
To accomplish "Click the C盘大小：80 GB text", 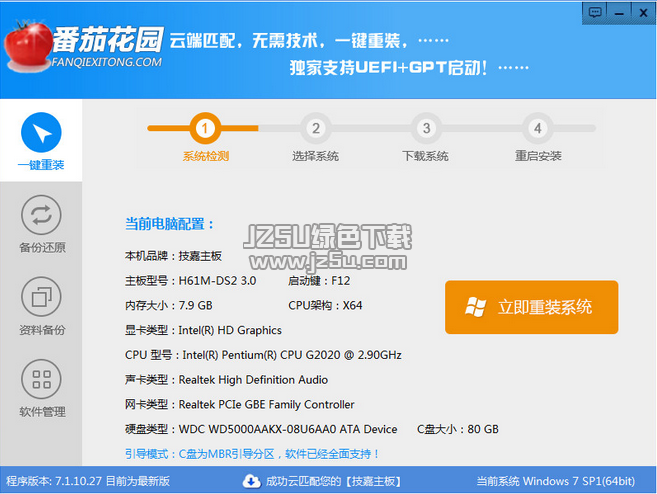I will 458,429.
